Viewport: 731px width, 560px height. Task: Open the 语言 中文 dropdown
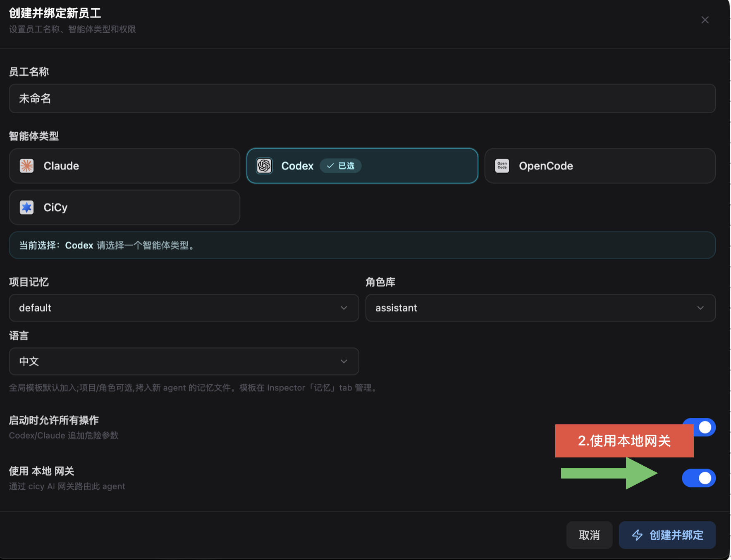(x=184, y=361)
